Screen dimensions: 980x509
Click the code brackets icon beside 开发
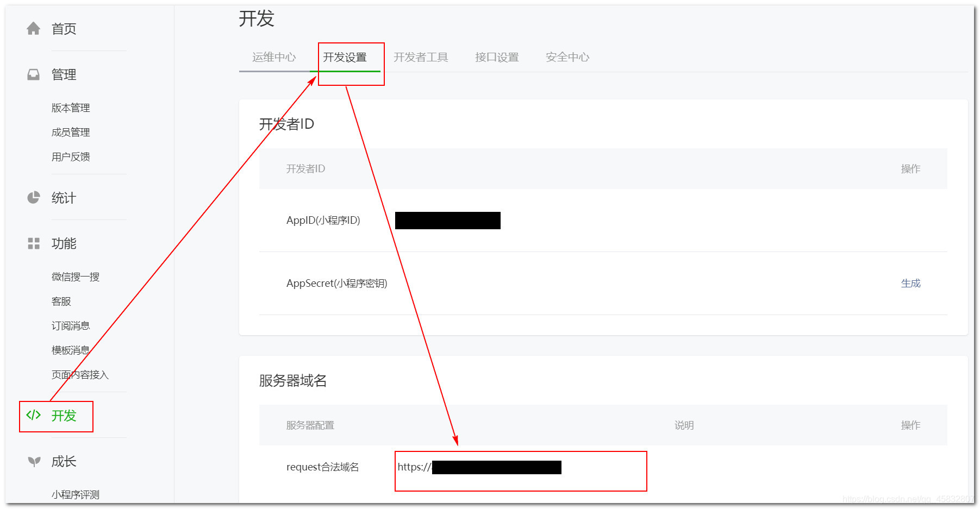click(x=34, y=415)
